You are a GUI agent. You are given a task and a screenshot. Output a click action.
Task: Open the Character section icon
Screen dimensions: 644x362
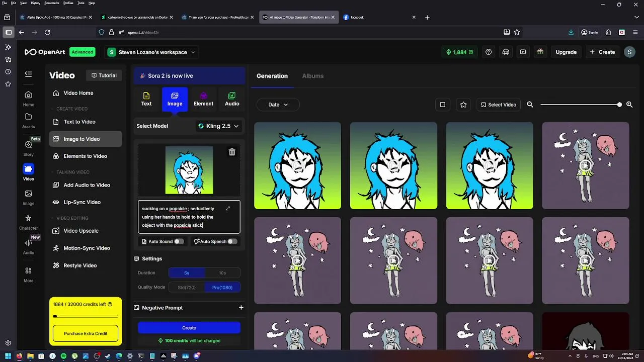pyautogui.click(x=28, y=222)
